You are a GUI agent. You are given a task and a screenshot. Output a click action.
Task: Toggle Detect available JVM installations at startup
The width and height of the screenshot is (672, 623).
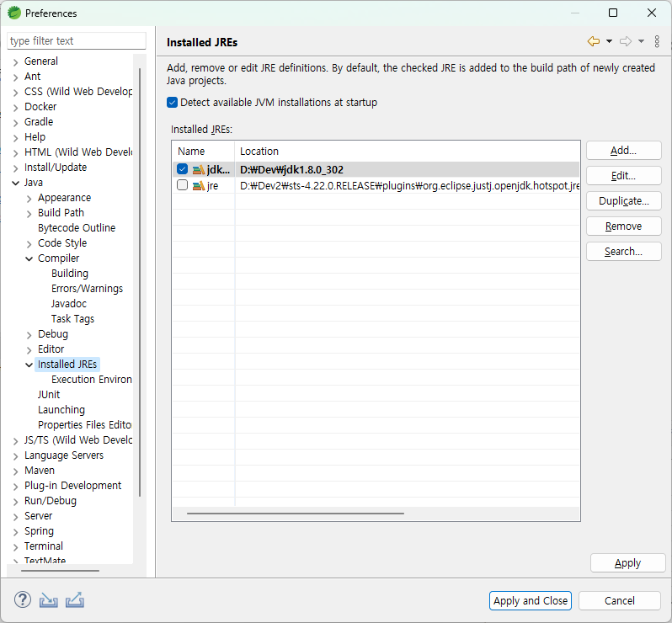click(172, 103)
